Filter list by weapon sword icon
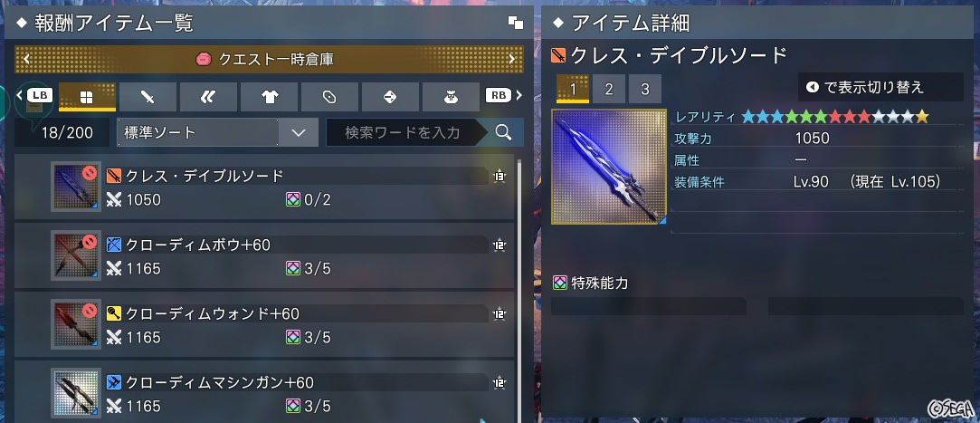Screen dimensions: 980x423 tap(147, 97)
